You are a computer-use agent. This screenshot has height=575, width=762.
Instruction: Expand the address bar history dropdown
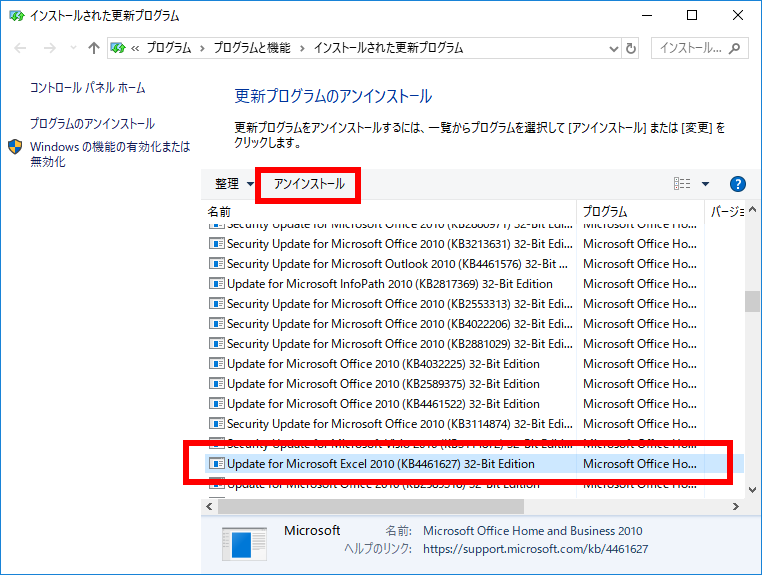click(614, 49)
